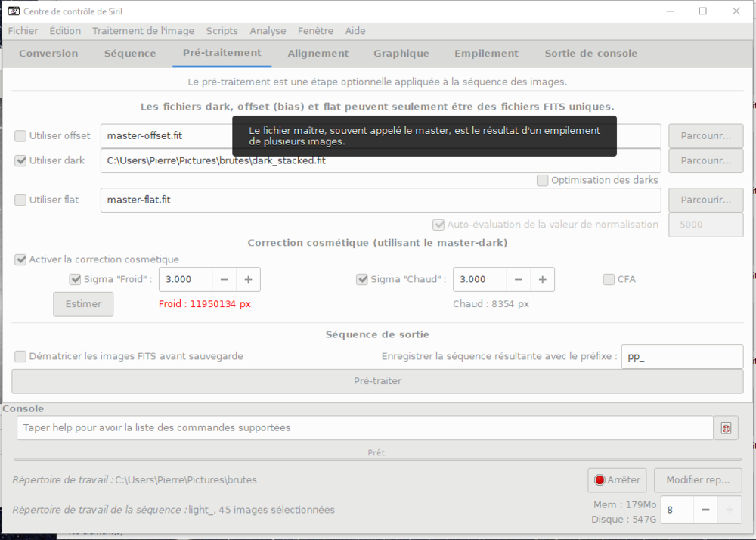756x540 pixels.
Task: Minimize the Siril window
Action: [670, 11]
